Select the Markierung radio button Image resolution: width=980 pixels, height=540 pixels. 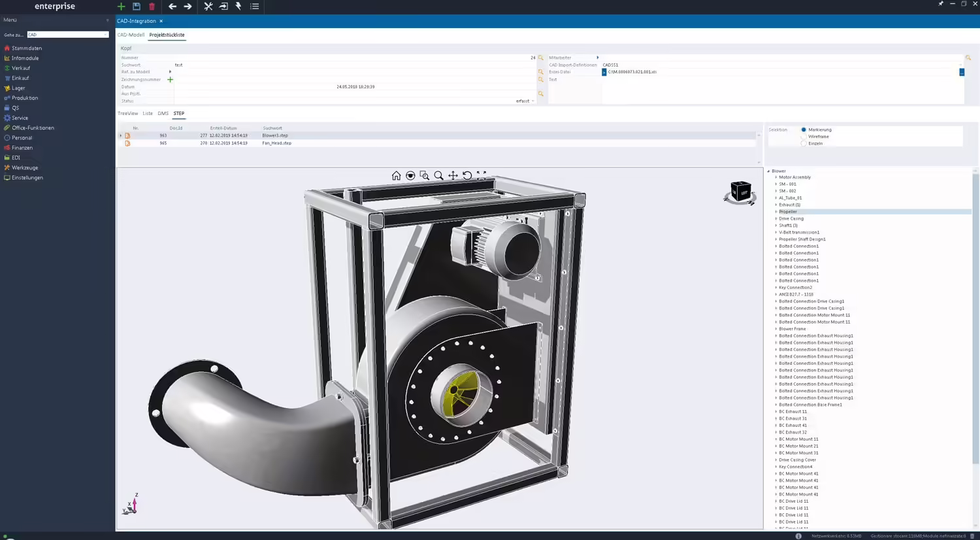pos(804,129)
